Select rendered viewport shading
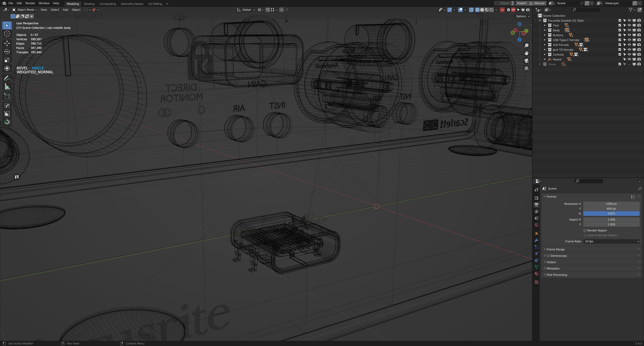Image resolution: width=644 pixels, height=346 pixels. click(491, 10)
